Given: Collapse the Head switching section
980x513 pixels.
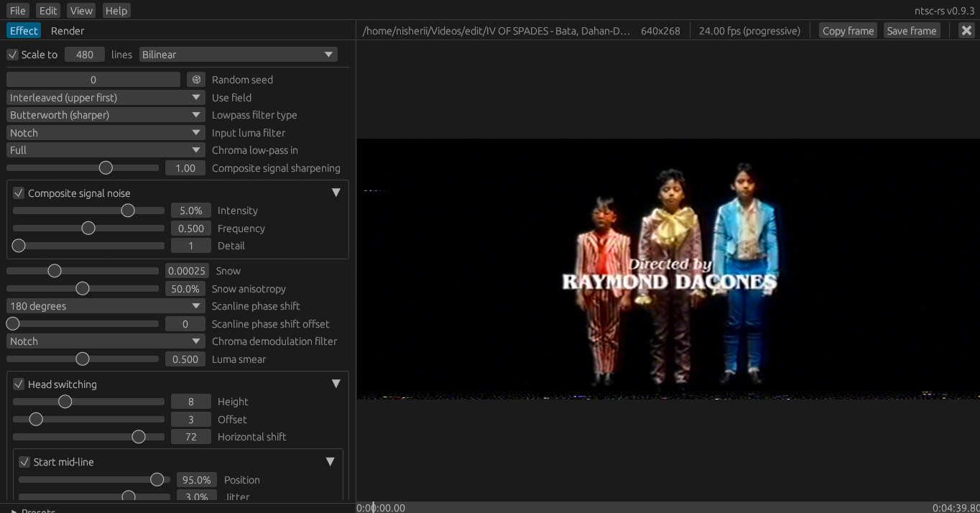Looking at the screenshot, I should [336, 384].
